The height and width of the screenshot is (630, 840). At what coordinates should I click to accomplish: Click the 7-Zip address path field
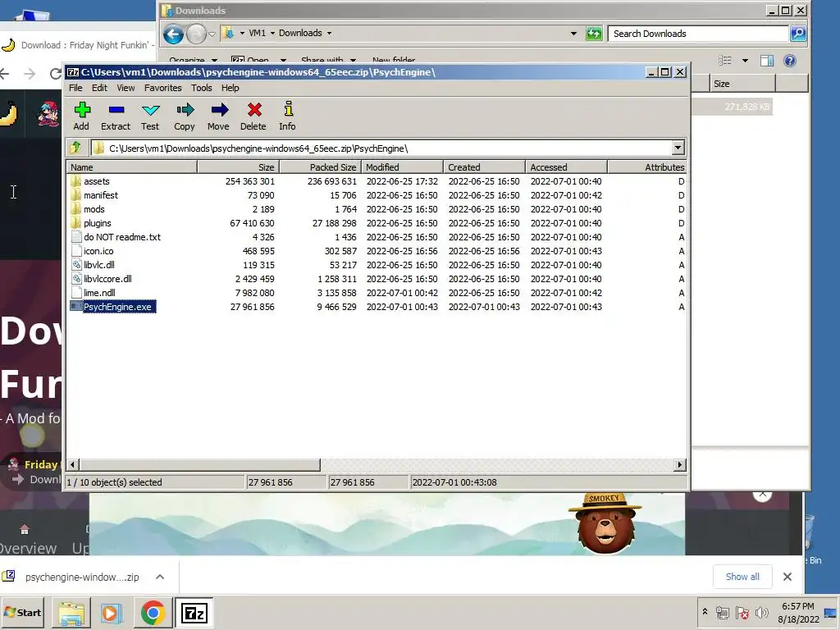coord(381,148)
